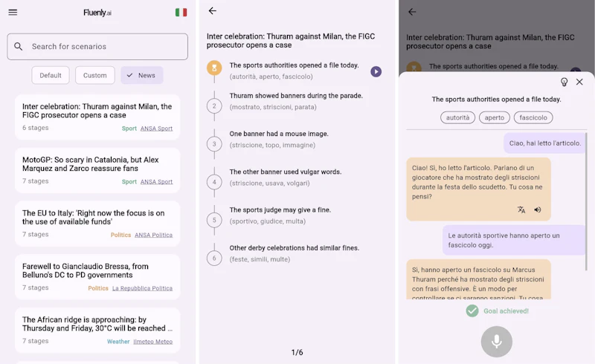This screenshot has height=364, width=595.
Task: Select stage 1 hourglass marker
Action: point(214,68)
